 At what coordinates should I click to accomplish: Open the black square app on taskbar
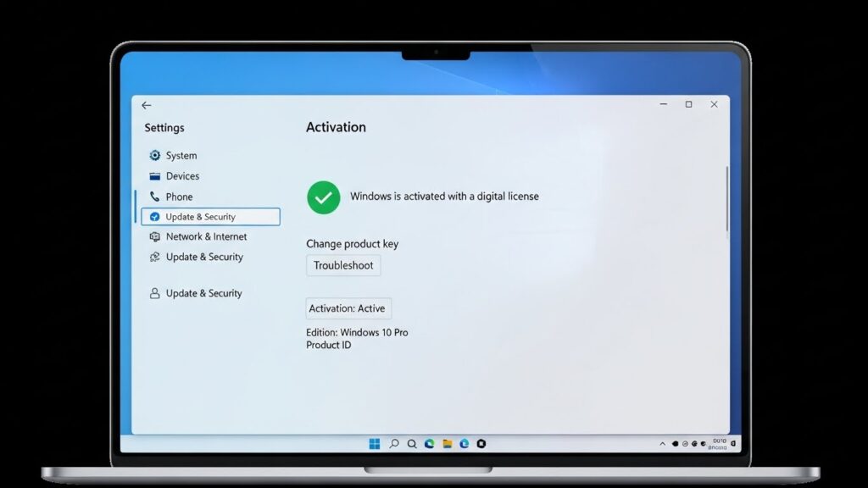pos(481,443)
